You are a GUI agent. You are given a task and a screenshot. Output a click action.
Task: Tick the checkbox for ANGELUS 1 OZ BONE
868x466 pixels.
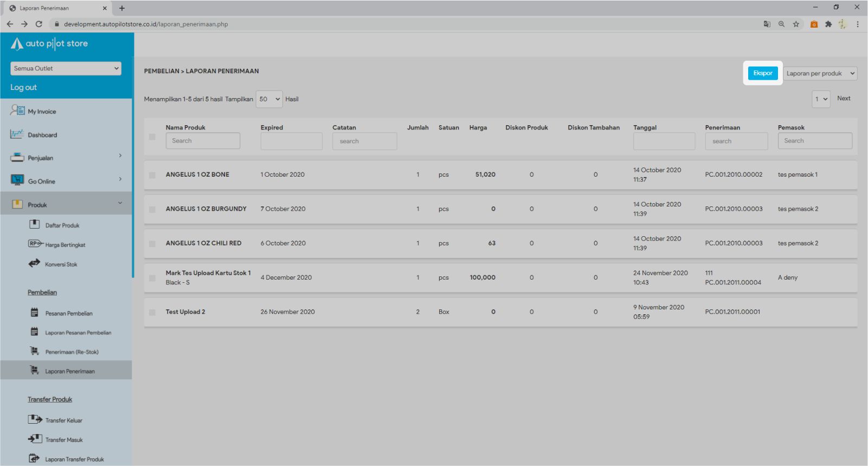[x=152, y=175]
